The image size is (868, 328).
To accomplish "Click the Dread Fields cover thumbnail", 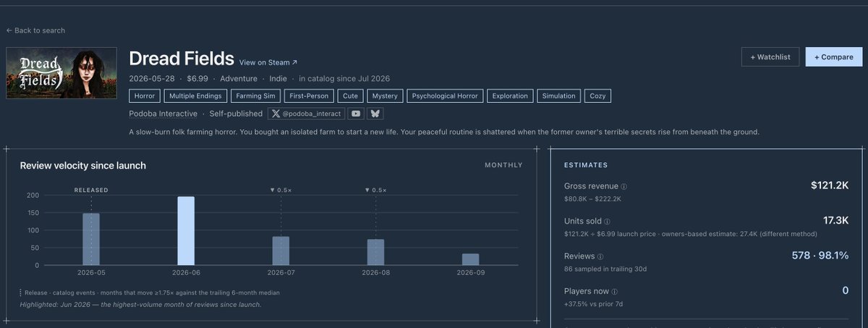I will click(61, 72).
